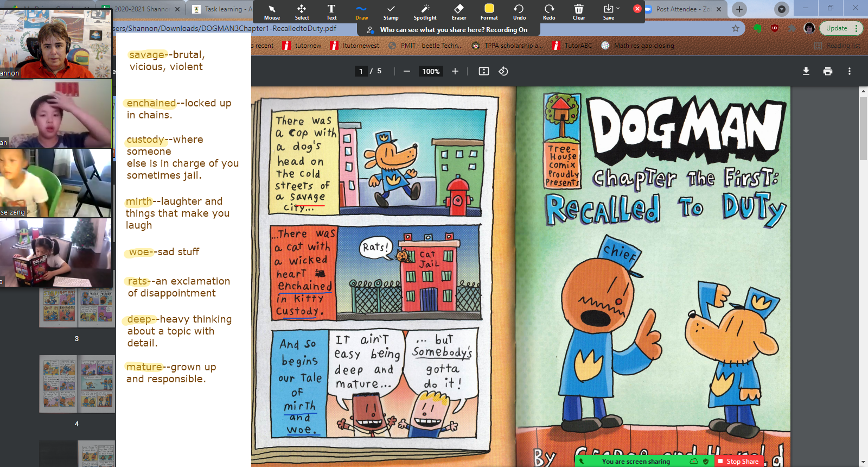
Task: Open the Chrome profile avatar
Action: 809,28
